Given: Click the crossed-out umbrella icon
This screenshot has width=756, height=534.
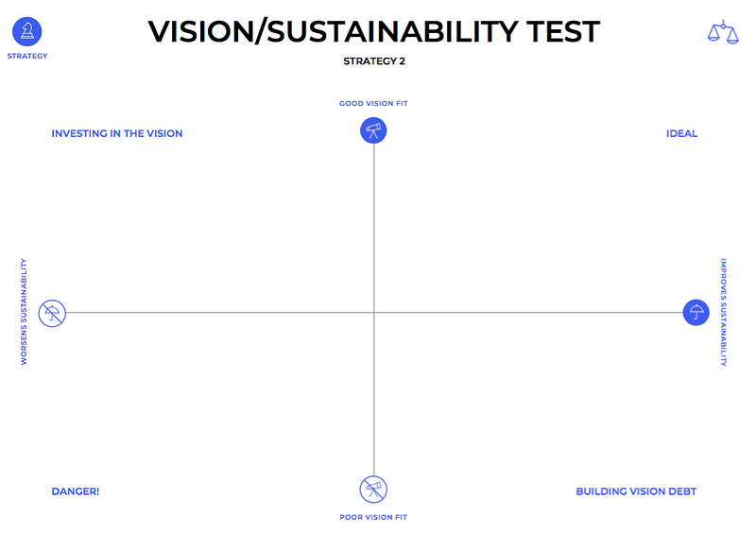Looking at the screenshot, I should [52, 313].
